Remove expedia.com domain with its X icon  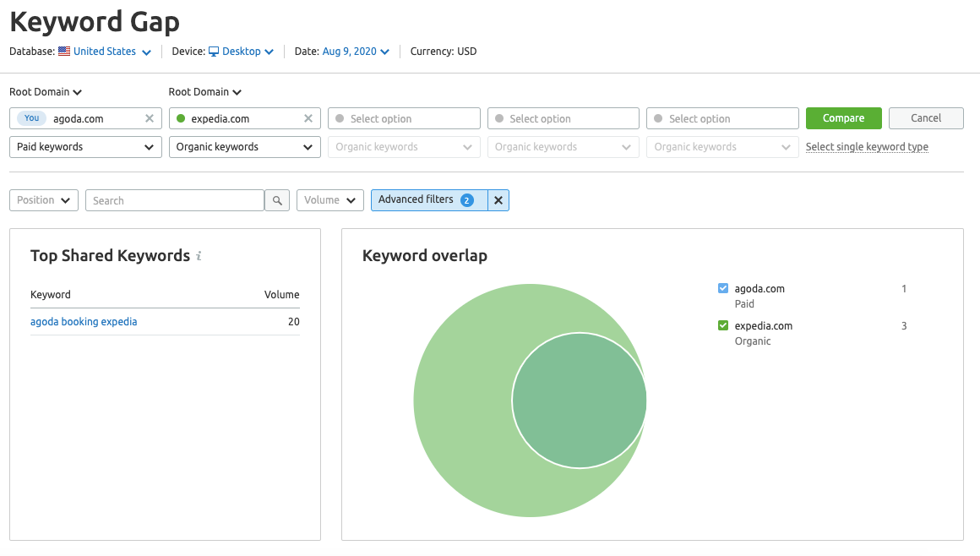pos(308,118)
